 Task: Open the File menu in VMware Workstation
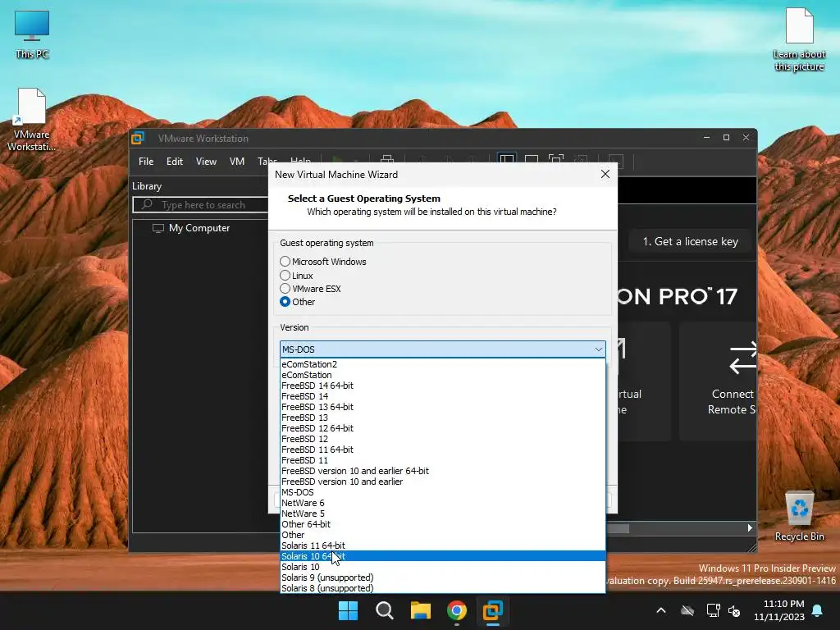click(x=146, y=162)
